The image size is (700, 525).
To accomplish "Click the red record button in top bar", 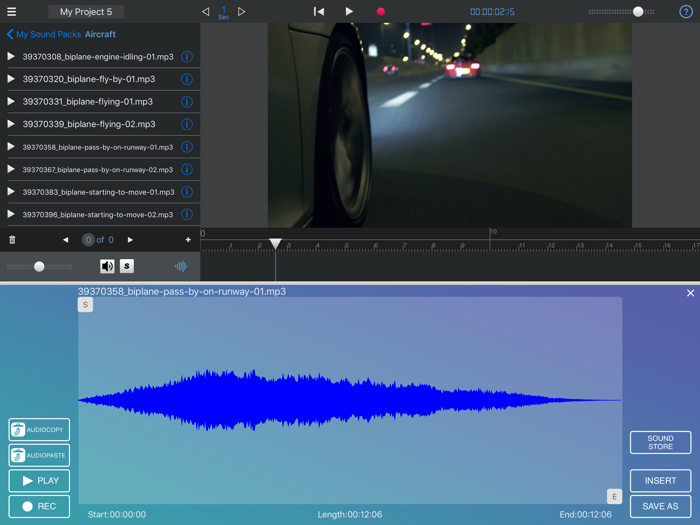I will click(x=380, y=12).
